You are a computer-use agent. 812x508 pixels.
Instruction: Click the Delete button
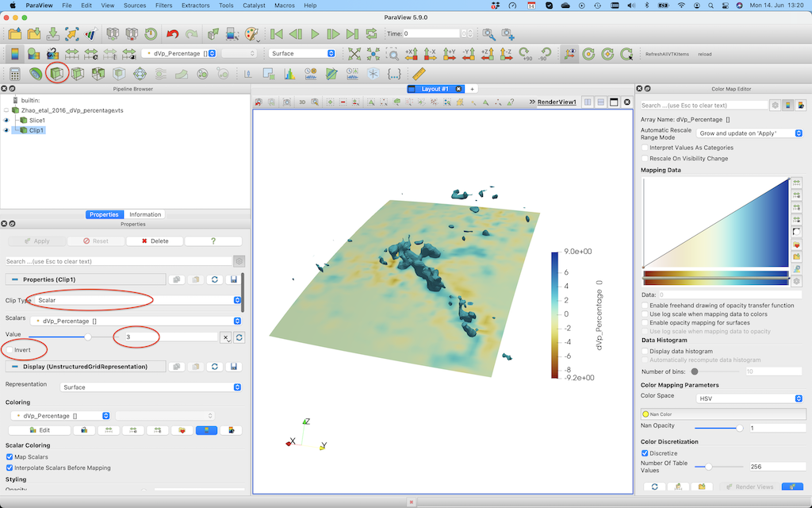[155, 241]
